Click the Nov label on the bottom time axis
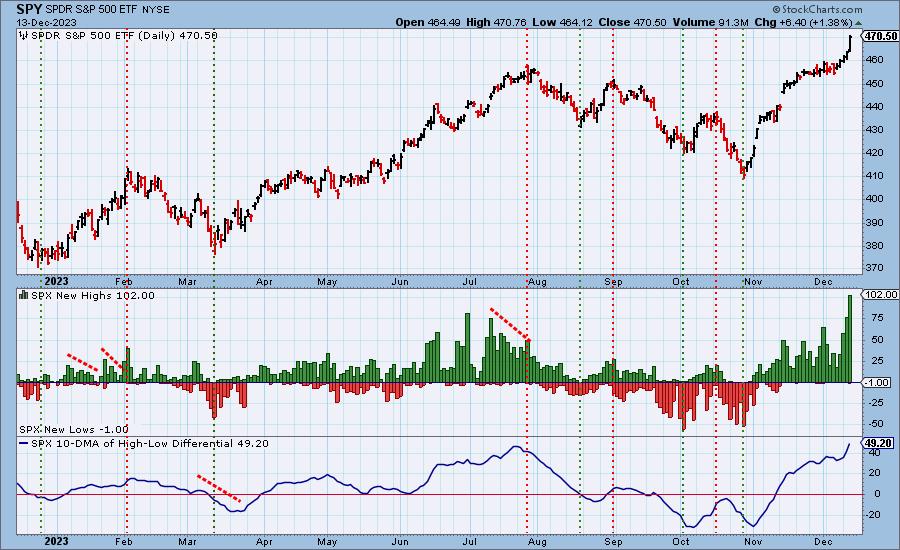This screenshot has height=550, width=900. [752, 541]
